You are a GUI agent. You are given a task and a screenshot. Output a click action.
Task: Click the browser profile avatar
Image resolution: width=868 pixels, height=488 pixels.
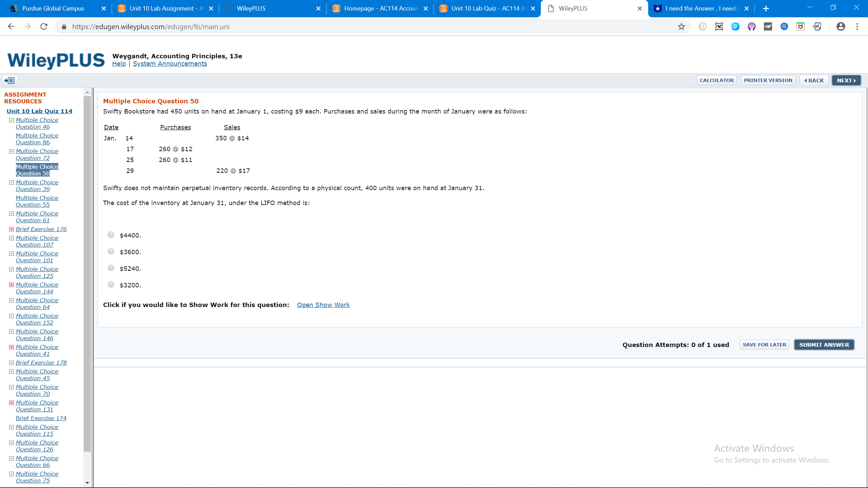(x=841, y=26)
